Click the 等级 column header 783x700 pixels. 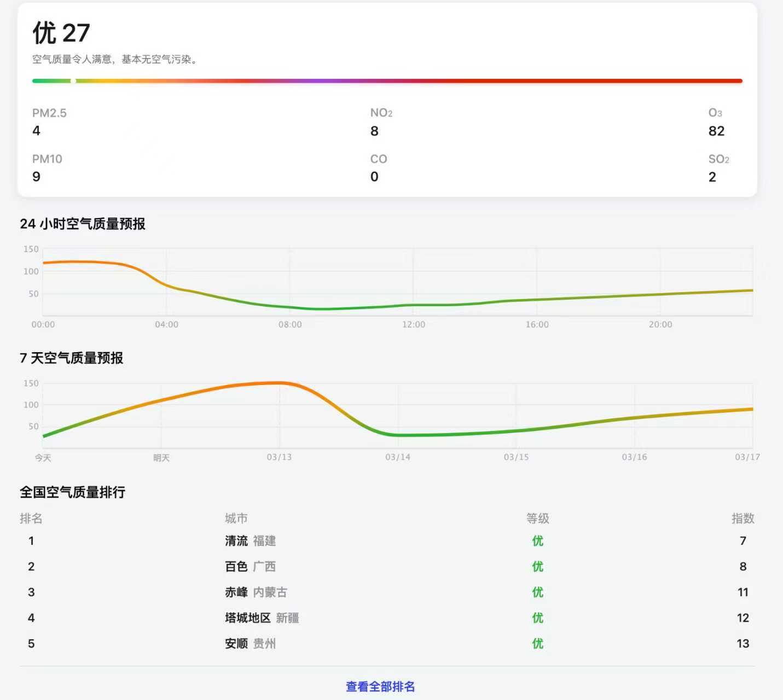click(x=538, y=518)
